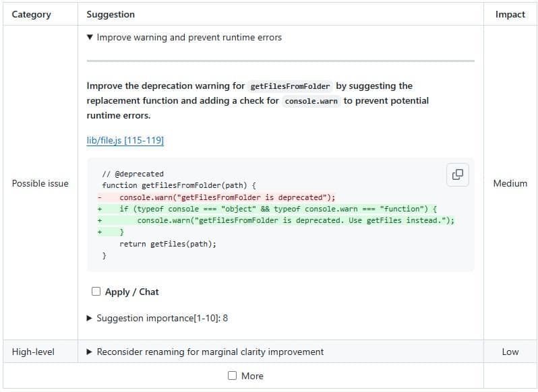Copy the code snippet with the copy icon
Viewport: 538px width, 392px height.
pyautogui.click(x=457, y=174)
